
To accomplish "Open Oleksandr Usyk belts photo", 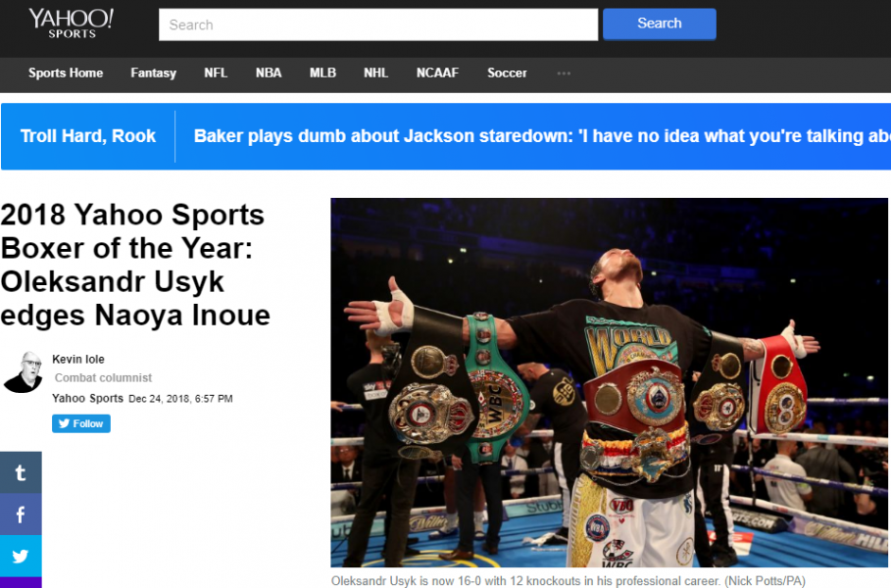I will tap(609, 382).
